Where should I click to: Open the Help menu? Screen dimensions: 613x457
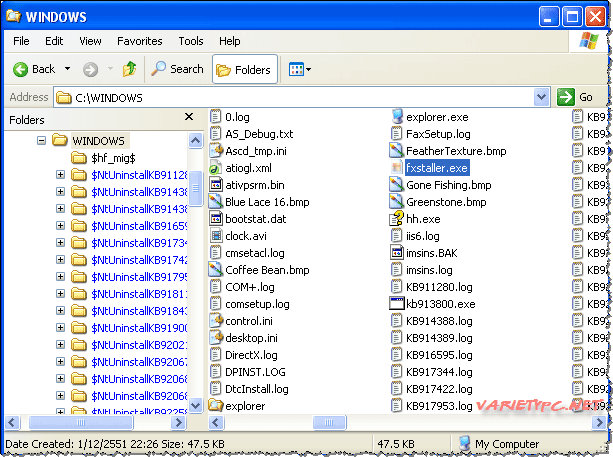(x=229, y=41)
